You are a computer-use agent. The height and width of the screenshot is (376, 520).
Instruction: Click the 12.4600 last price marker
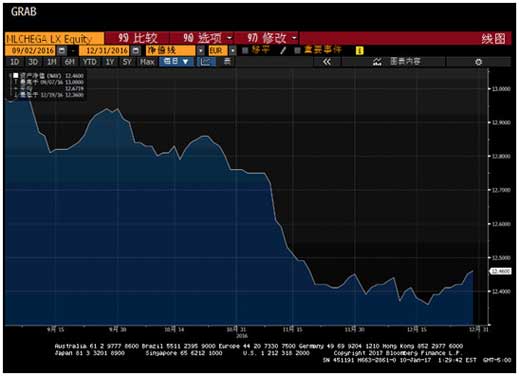coord(500,271)
